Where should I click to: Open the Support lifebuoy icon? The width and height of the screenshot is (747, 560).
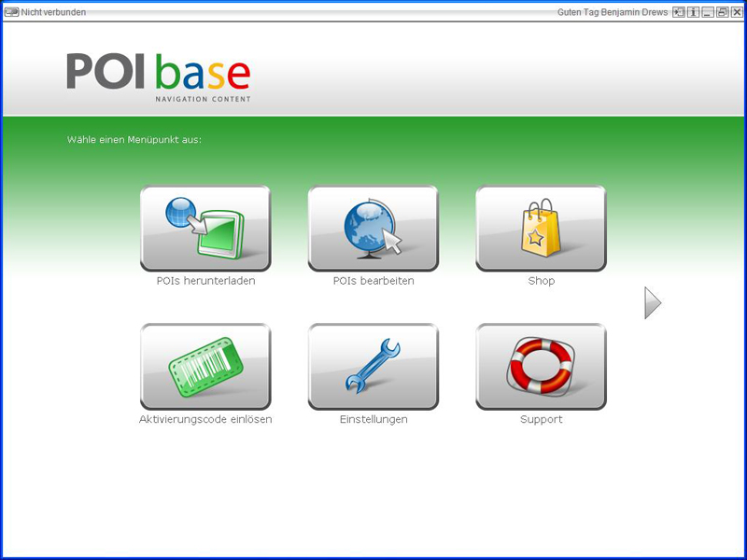[x=542, y=366]
